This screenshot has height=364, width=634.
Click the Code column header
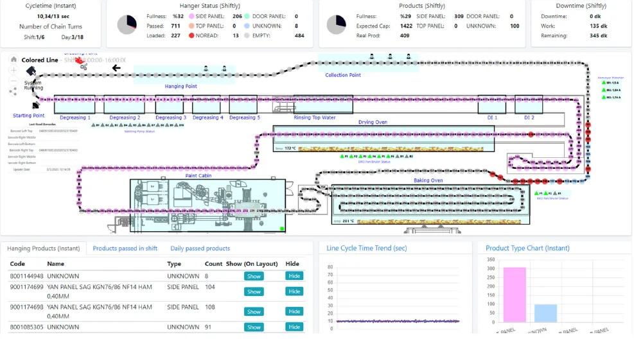(17, 264)
